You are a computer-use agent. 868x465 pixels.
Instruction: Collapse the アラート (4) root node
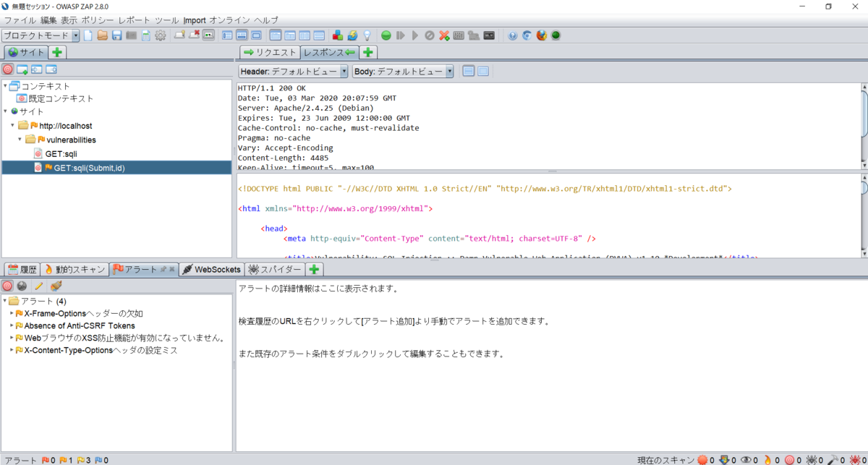(5, 301)
